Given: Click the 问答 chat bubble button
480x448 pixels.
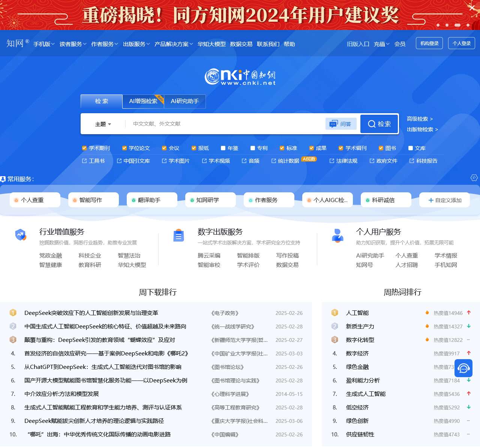Looking at the screenshot, I should pyautogui.click(x=341, y=124).
